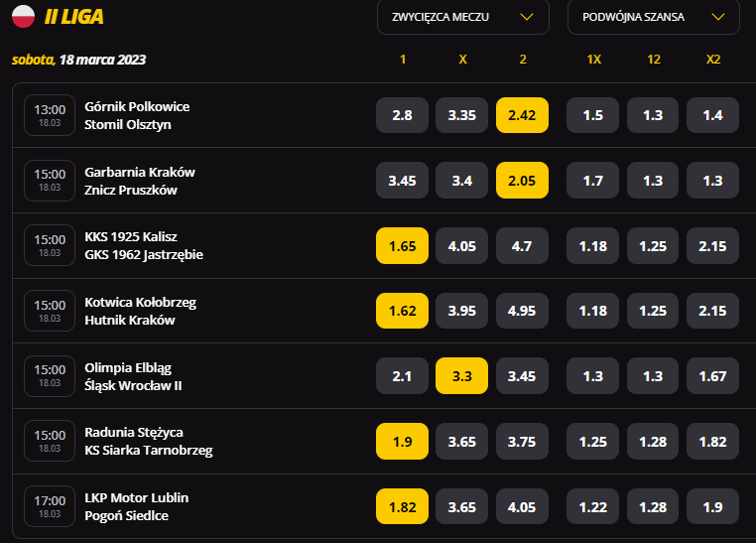Click the 13:00 time box of first match
756x543 pixels.
[50, 115]
